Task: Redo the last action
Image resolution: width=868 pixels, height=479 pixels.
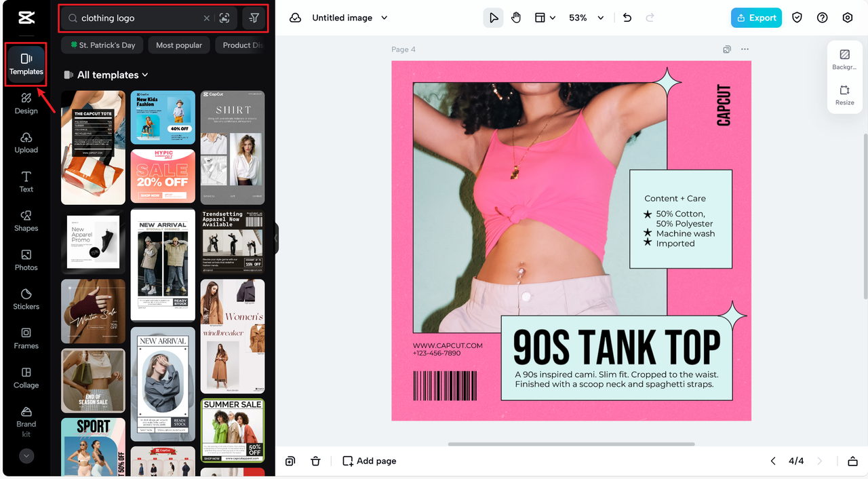Action: tap(650, 18)
